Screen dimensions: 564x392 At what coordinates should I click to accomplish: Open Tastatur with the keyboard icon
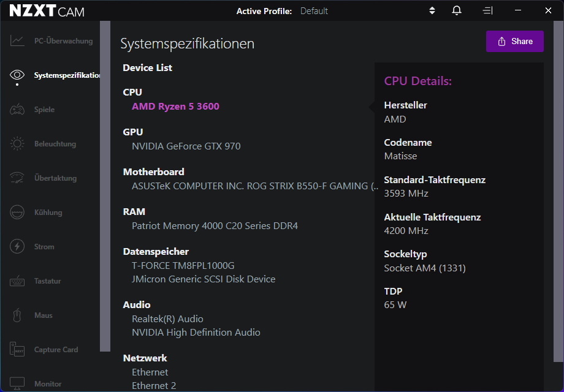[17, 281]
